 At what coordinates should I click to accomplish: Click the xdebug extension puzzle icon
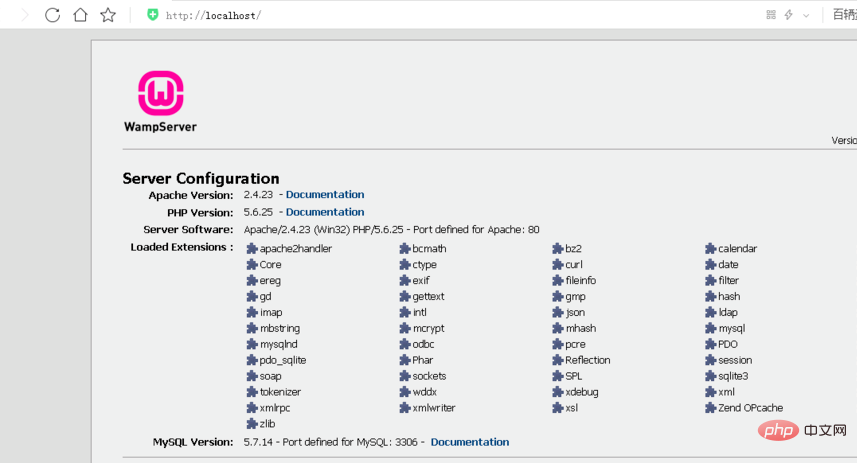click(x=557, y=391)
